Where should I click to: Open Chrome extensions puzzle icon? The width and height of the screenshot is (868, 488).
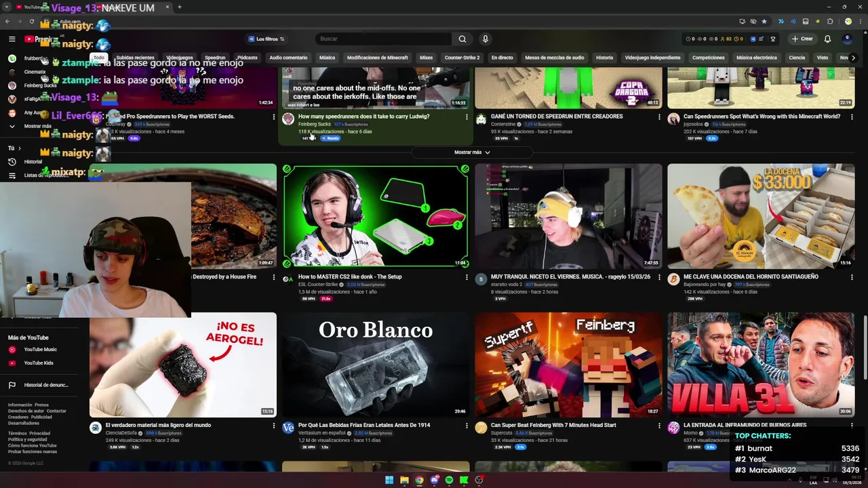(x=829, y=22)
